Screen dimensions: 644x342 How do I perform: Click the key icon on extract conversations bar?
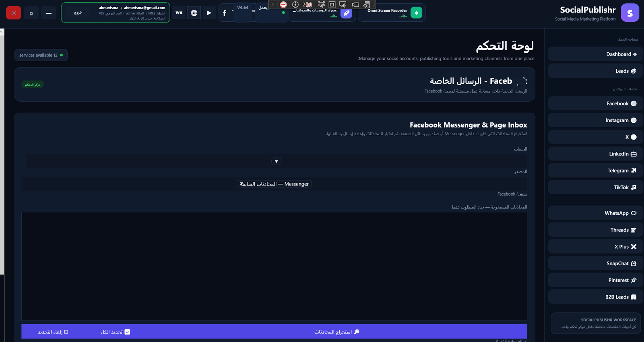click(357, 332)
